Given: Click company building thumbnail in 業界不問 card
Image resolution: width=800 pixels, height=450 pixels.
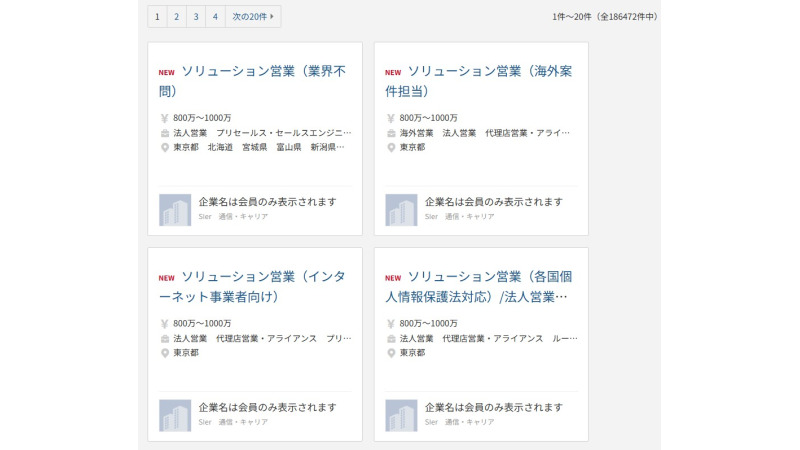Looking at the screenshot, I should 175,210.
